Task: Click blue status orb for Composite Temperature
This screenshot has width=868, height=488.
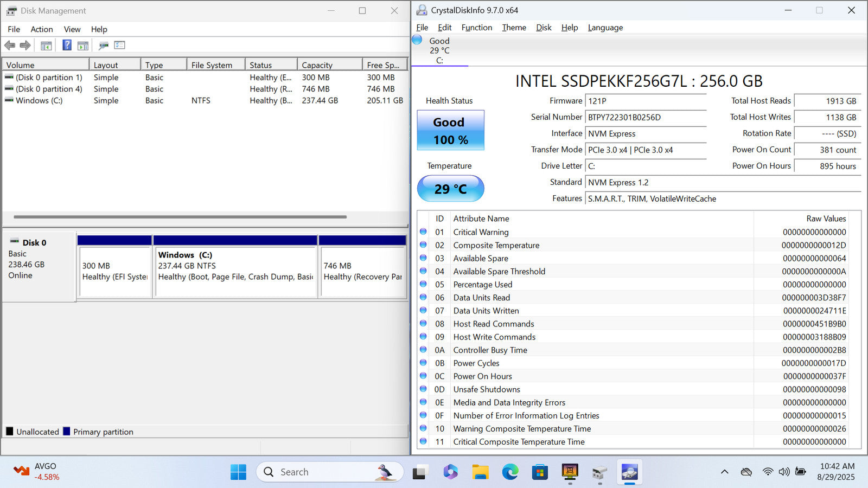Action: [423, 245]
